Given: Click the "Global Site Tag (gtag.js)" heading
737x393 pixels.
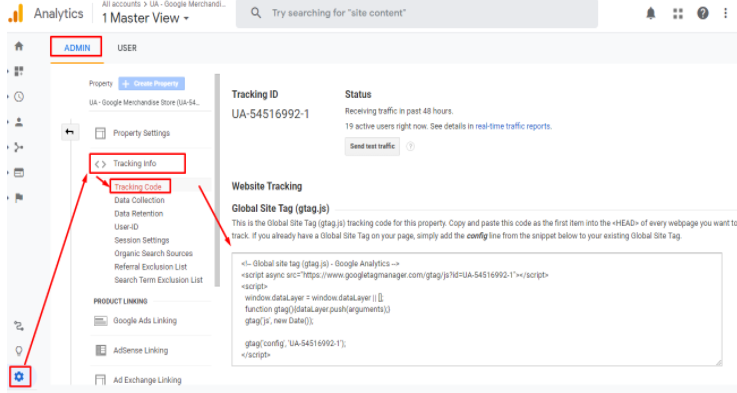Looking at the screenshot, I should point(280,209).
